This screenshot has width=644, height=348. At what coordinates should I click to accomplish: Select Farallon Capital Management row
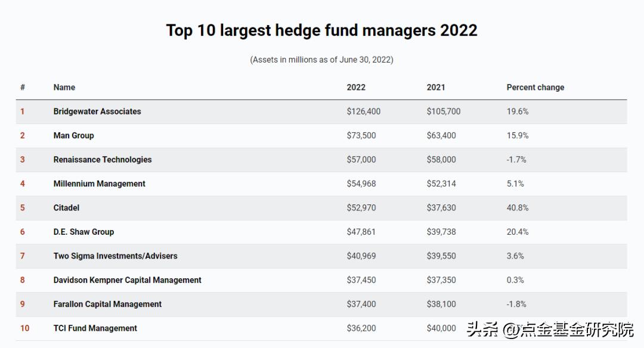point(107,304)
